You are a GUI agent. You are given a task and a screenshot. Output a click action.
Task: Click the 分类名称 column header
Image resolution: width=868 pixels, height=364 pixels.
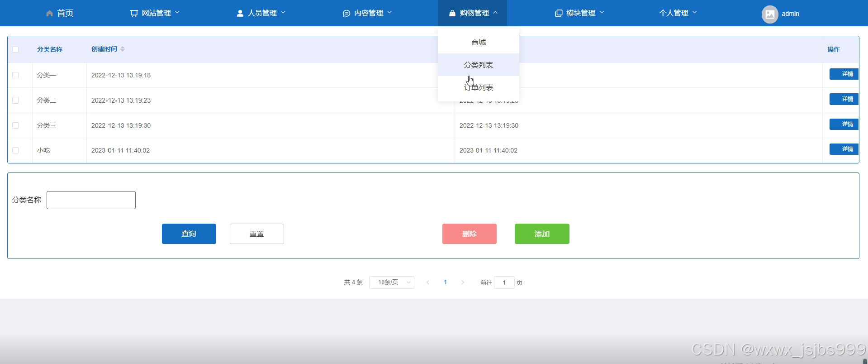pos(50,49)
